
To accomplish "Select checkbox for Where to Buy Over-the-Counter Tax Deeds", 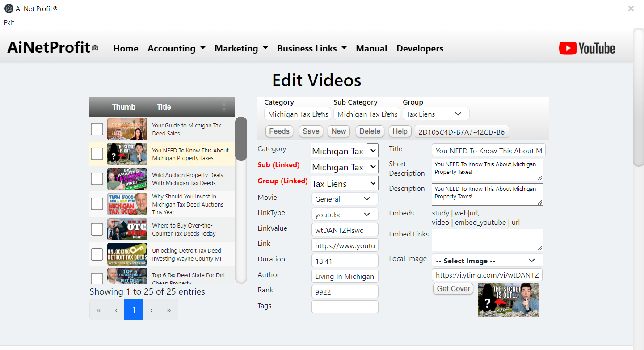I will click(x=97, y=229).
